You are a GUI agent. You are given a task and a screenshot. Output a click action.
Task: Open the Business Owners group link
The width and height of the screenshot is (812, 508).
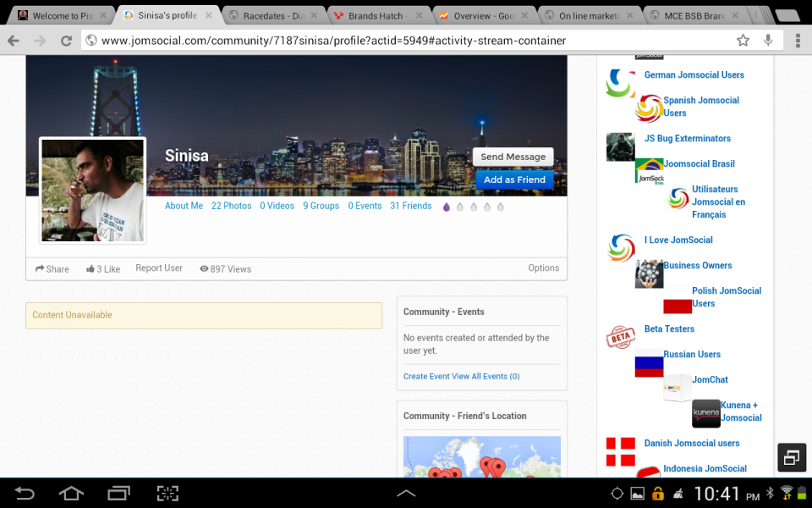tap(698, 265)
